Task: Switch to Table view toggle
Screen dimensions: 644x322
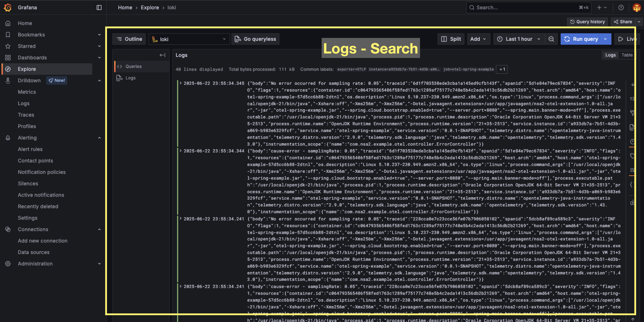Action: (627, 55)
